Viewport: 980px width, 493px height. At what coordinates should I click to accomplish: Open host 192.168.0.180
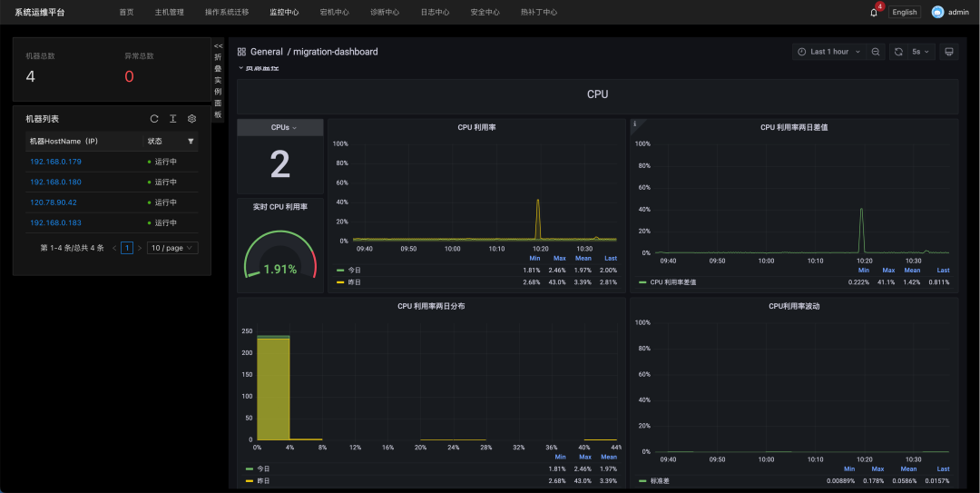click(55, 182)
